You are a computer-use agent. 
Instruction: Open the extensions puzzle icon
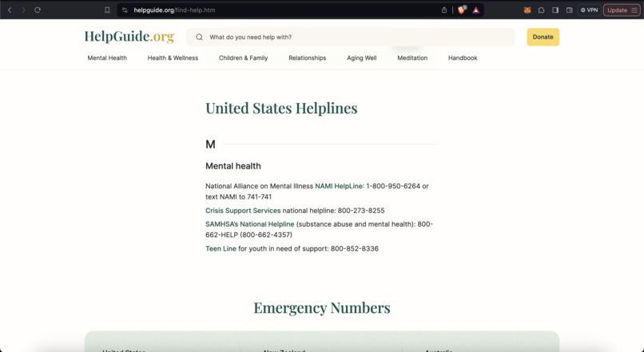(x=541, y=10)
